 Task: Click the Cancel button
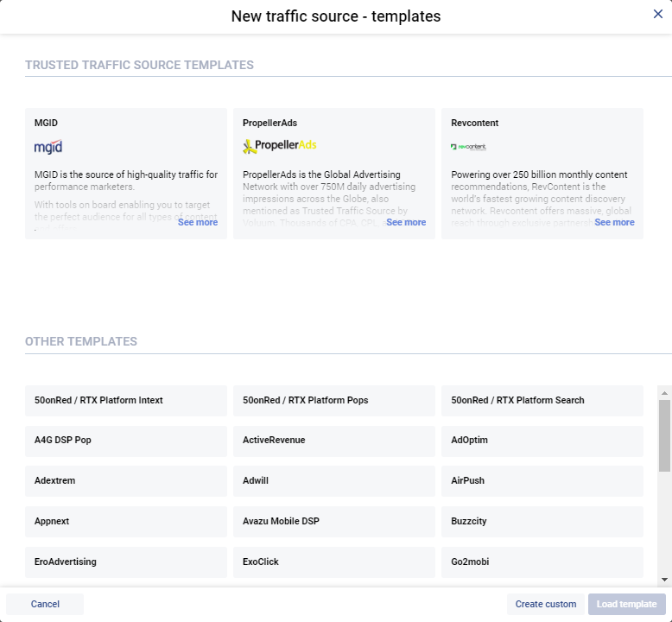pos(45,604)
